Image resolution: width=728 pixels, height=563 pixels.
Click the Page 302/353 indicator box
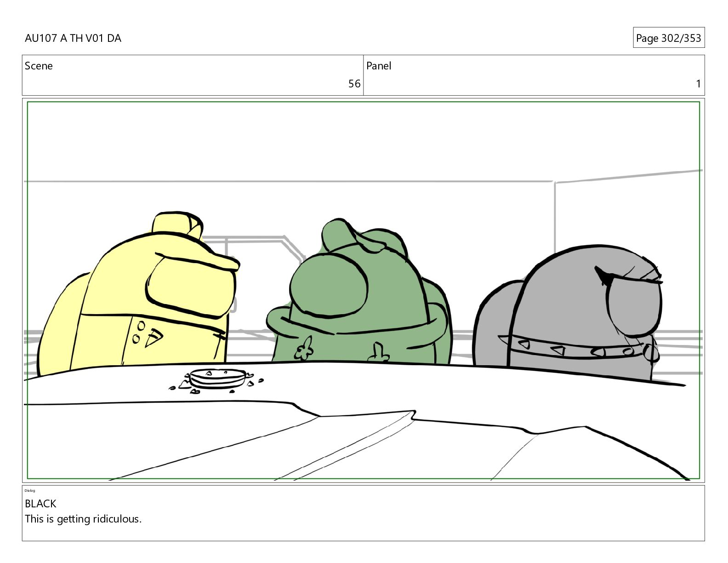click(x=669, y=38)
